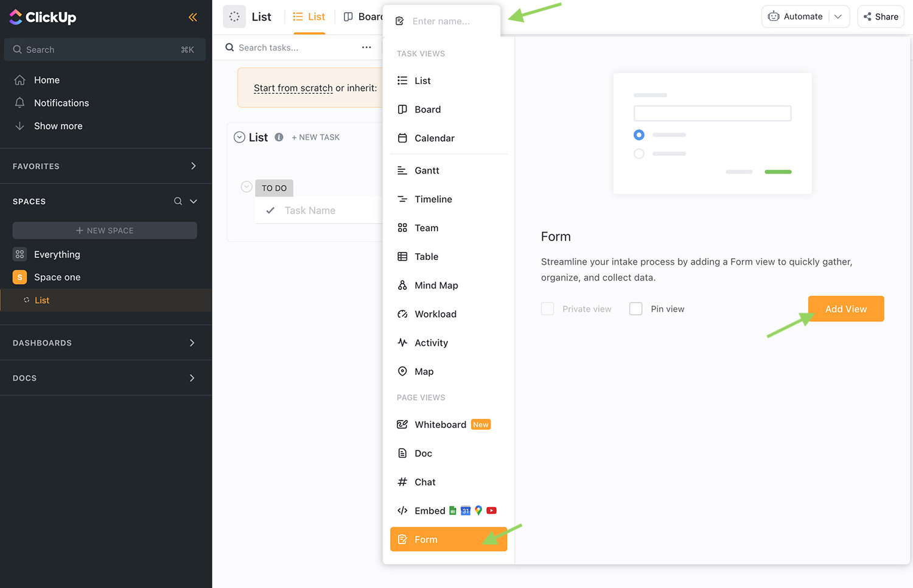Image resolution: width=913 pixels, height=588 pixels.
Task: Click the Search tasks field
Action: [268, 47]
